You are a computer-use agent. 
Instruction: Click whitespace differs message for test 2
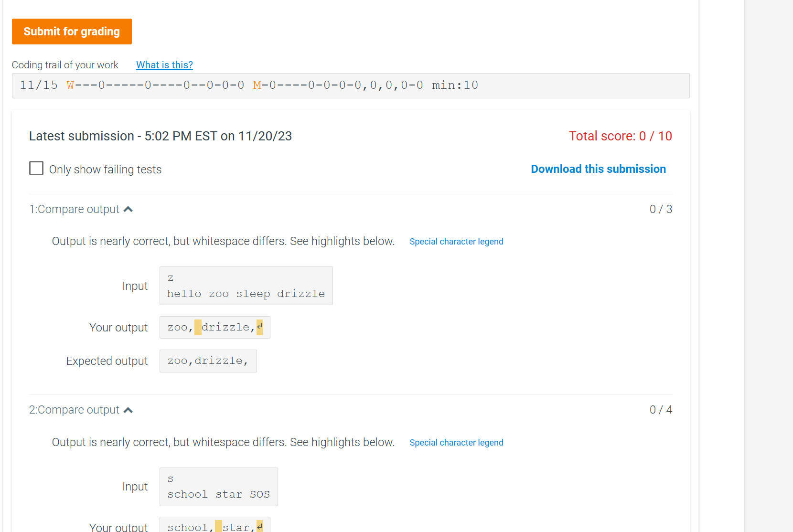[223, 442]
